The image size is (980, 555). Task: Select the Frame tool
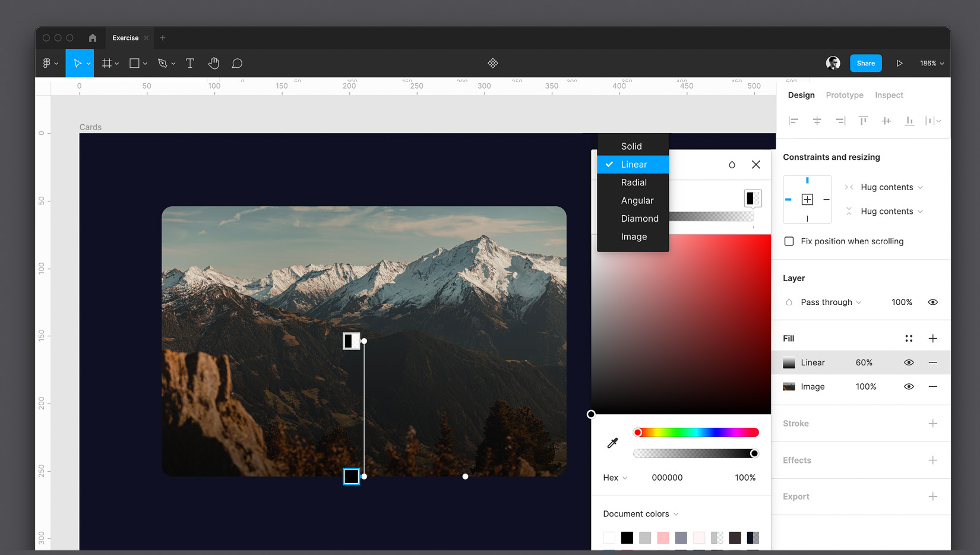coord(106,63)
